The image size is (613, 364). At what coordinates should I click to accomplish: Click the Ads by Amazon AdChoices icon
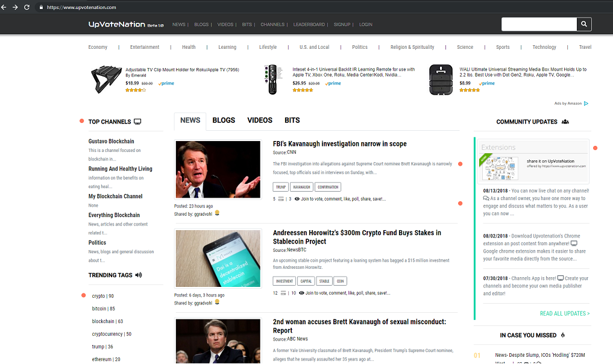(586, 103)
